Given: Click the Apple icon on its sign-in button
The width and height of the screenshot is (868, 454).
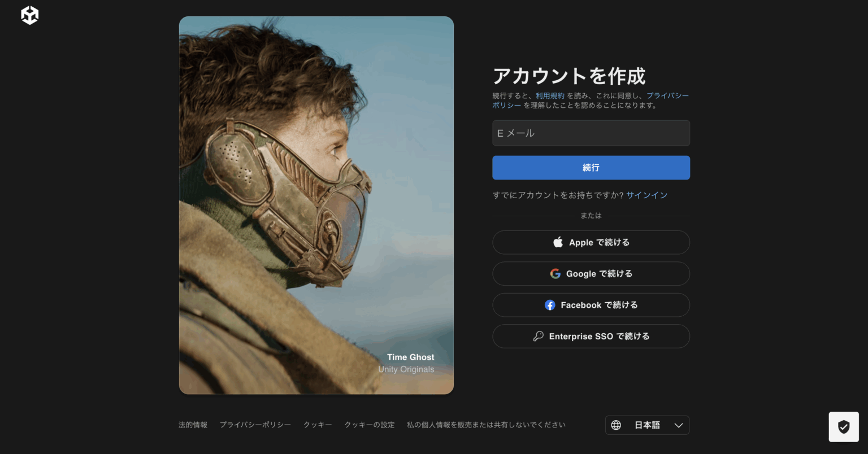Looking at the screenshot, I should pos(558,242).
